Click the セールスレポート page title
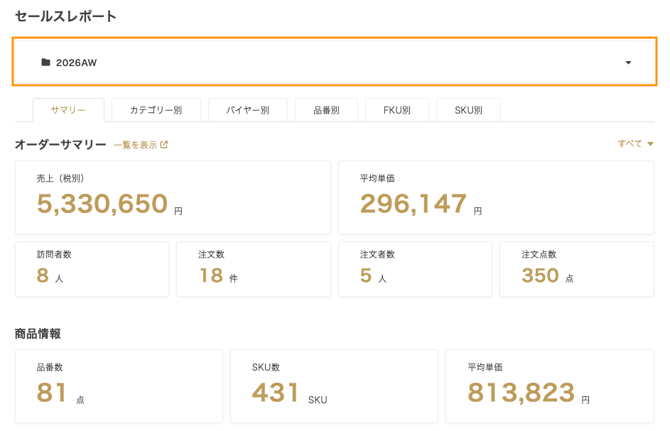The image size is (670, 431). tap(65, 16)
